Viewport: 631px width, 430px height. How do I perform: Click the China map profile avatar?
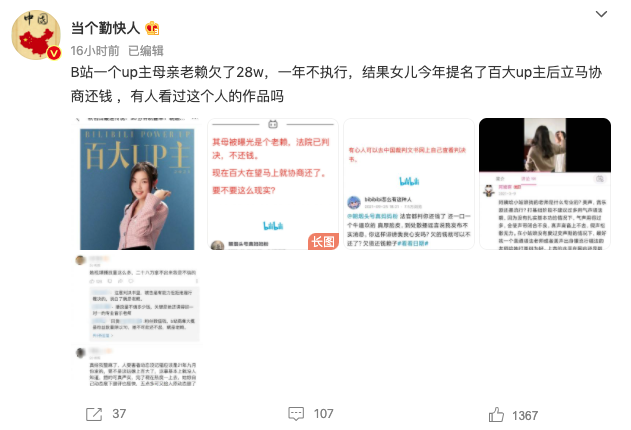[36, 35]
